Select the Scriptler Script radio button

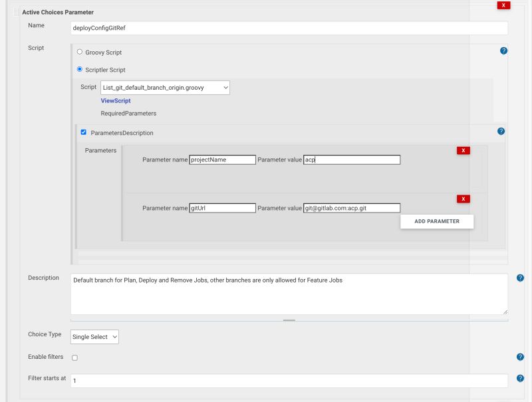(80, 69)
